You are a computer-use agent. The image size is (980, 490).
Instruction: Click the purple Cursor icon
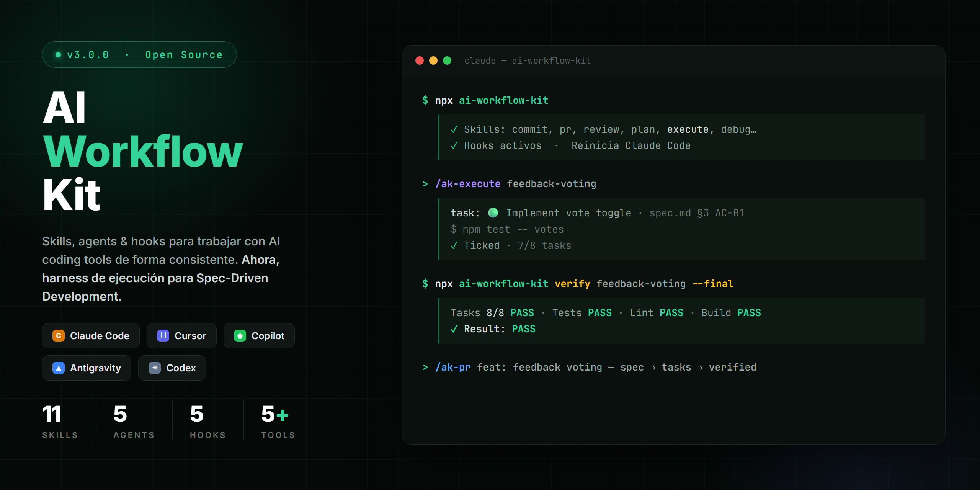(x=163, y=336)
